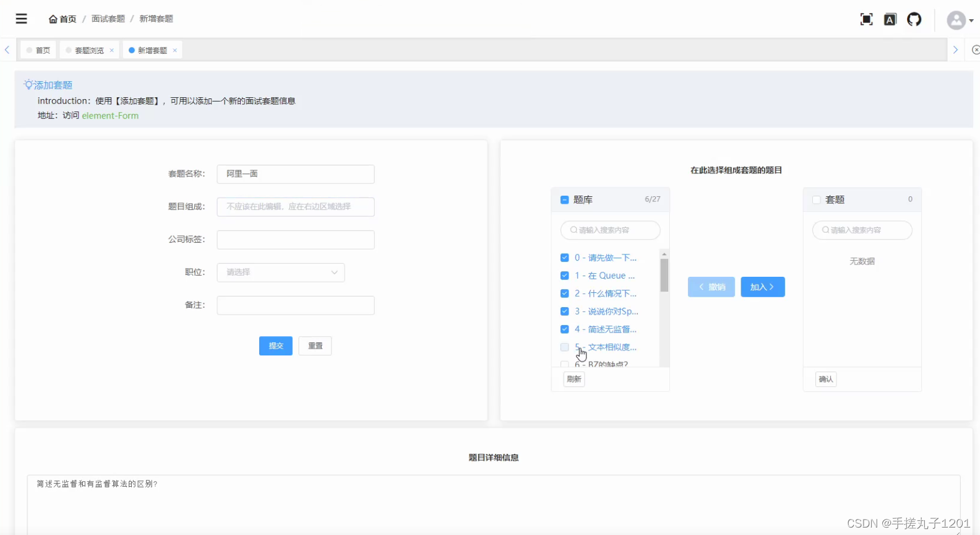Open the element-Form link

pyautogui.click(x=110, y=116)
